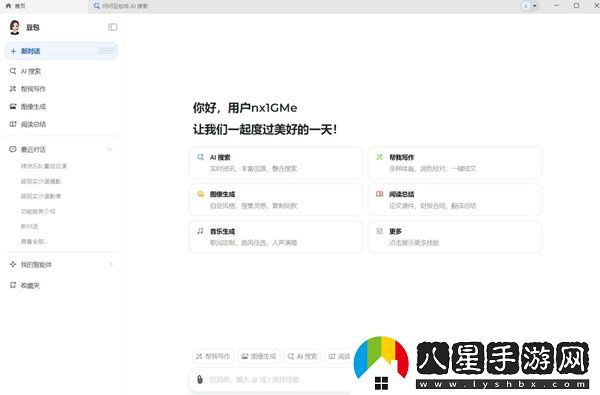The width and height of the screenshot is (600, 395).
Task: Click the 图像生成 chip above the input box
Action: tap(259, 356)
